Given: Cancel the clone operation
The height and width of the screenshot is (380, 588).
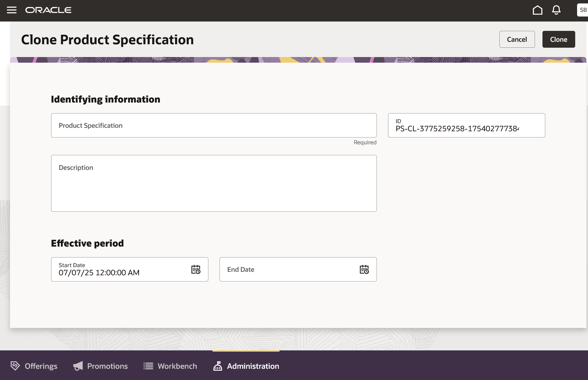Looking at the screenshot, I should tap(517, 39).
